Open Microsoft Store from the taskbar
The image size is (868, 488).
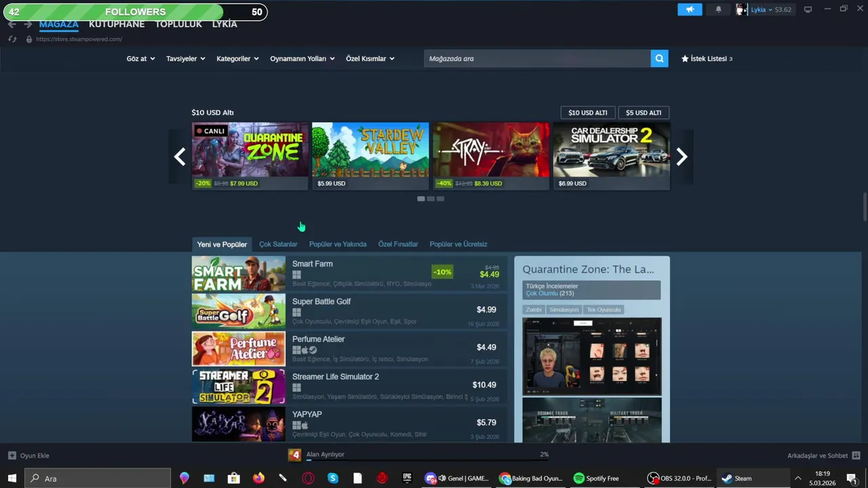[x=234, y=478]
